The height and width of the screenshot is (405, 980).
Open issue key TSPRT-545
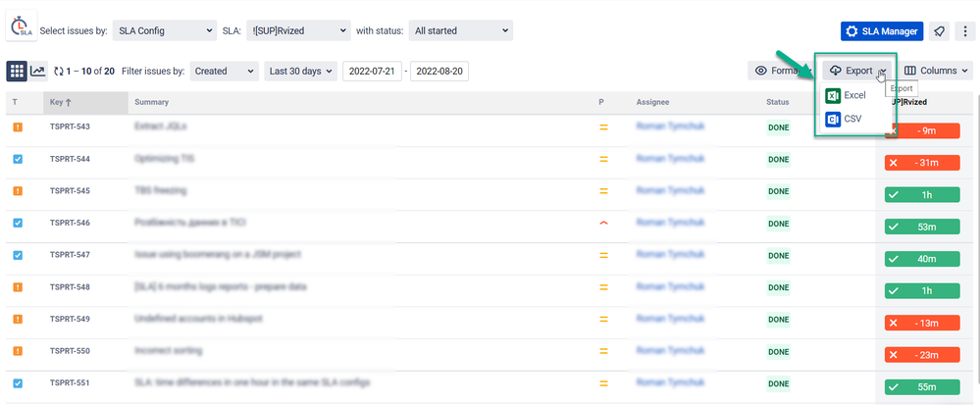pos(70,190)
